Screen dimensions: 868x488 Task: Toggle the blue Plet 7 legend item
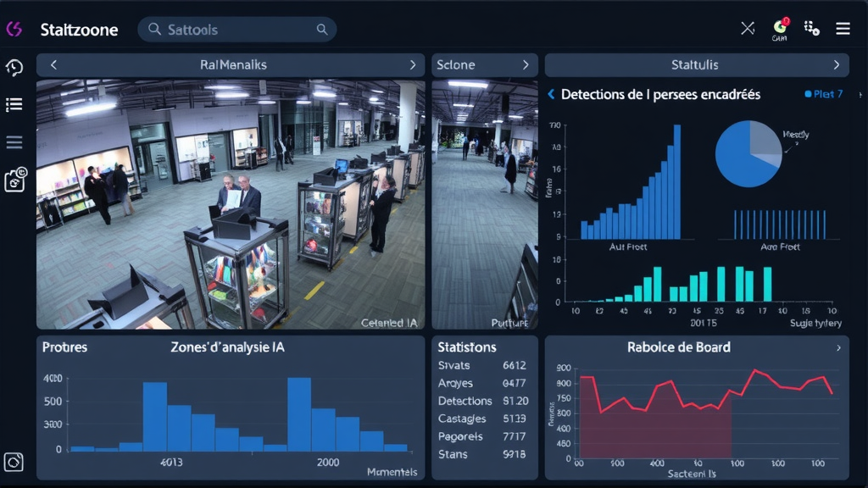click(x=822, y=94)
